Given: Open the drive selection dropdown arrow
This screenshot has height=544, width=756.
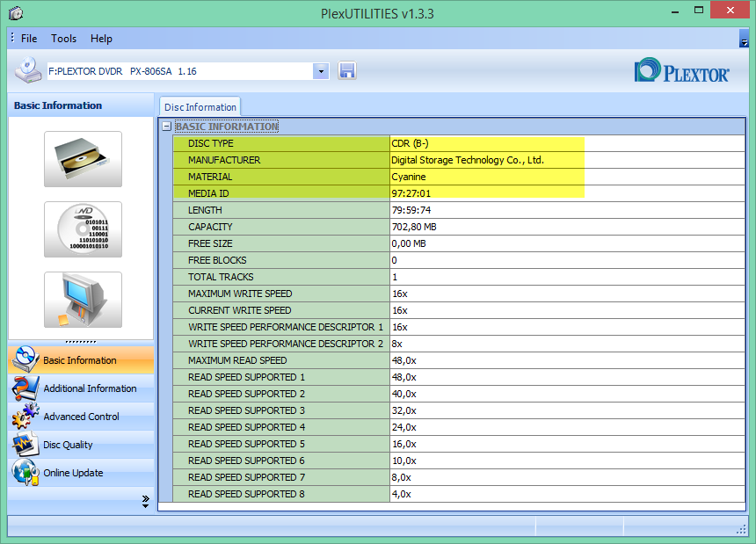Looking at the screenshot, I should coord(321,71).
